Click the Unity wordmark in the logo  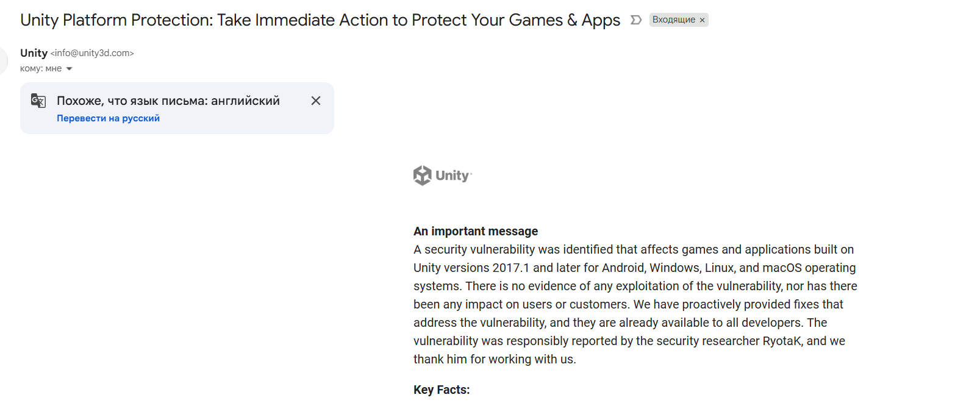pos(452,176)
